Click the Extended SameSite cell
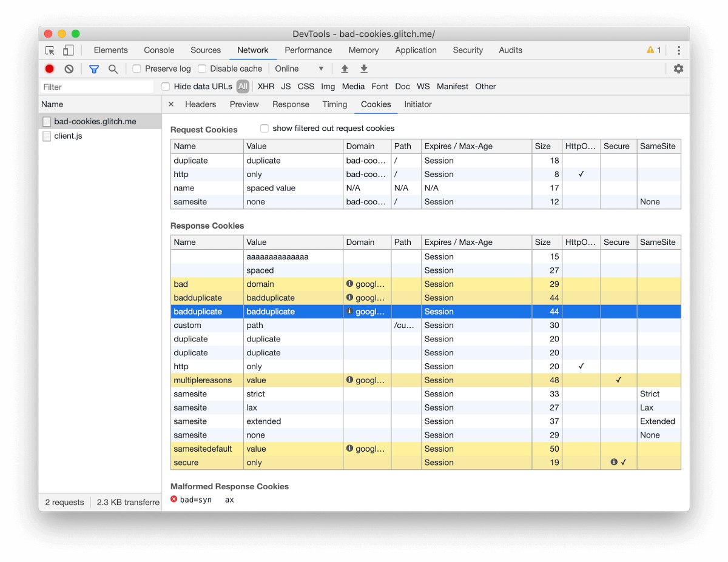728x562 pixels. pyautogui.click(x=658, y=421)
